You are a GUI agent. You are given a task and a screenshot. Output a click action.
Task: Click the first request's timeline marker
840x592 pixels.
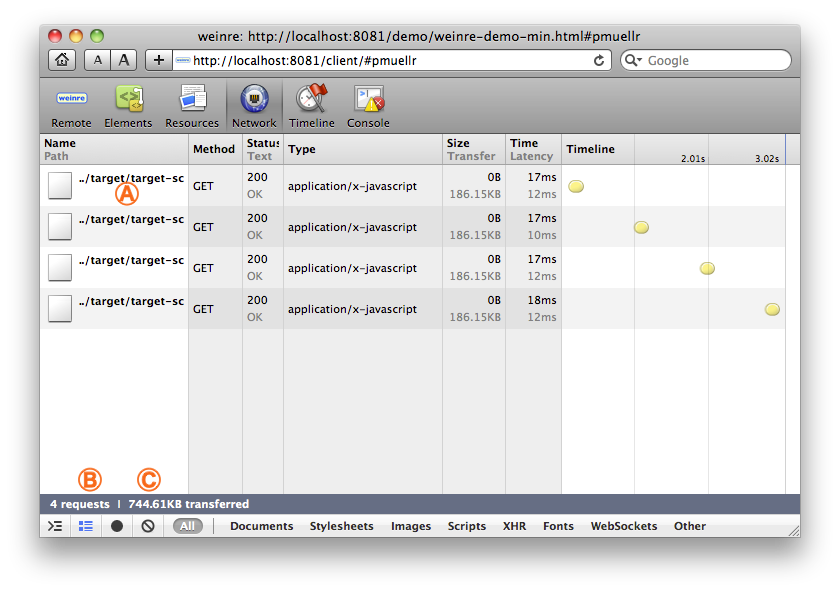click(576, 186)
